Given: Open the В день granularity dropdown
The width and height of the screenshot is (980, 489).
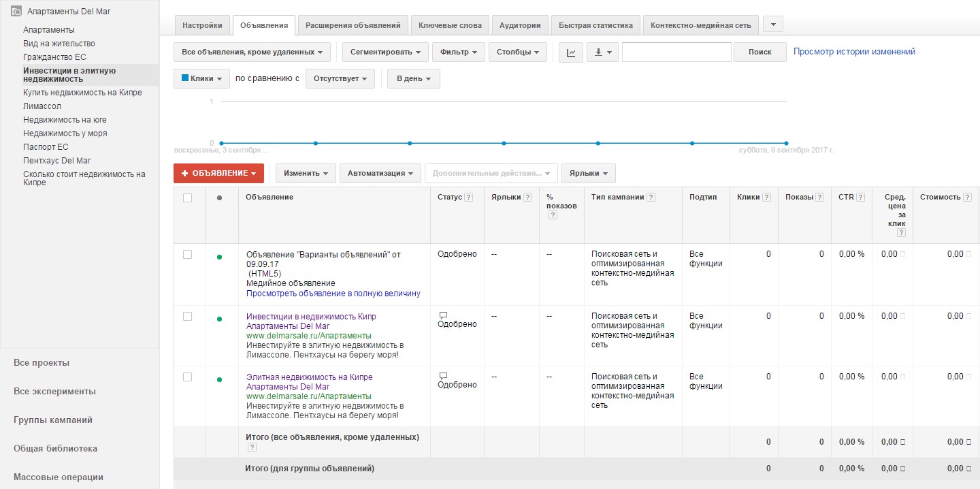Looking at the screenshot, I should [414, 78].
